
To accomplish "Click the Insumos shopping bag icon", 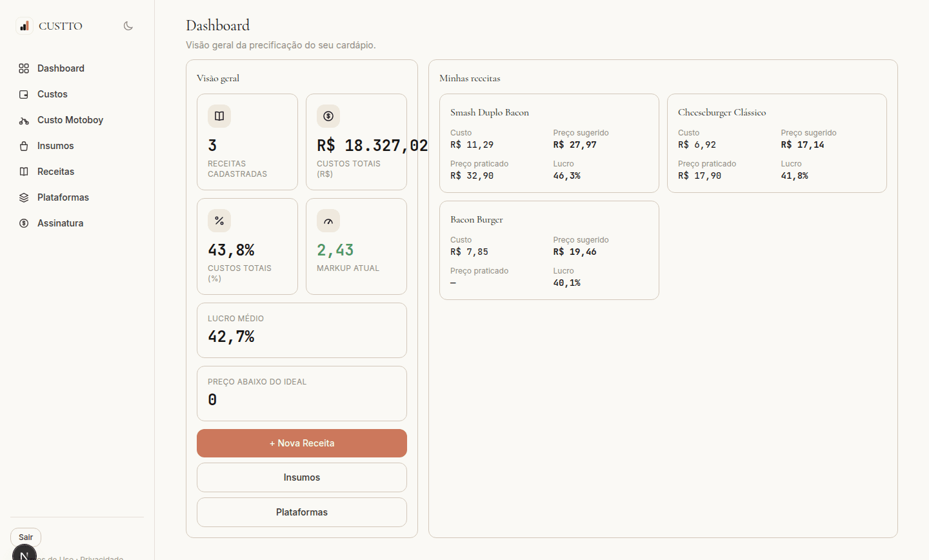I will click(24, 146).
